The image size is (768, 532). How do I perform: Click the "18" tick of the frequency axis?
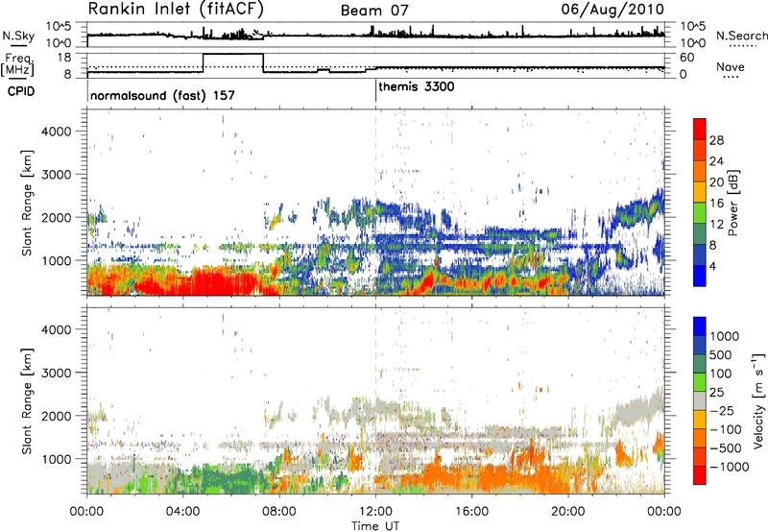click(x=64, y=57)
